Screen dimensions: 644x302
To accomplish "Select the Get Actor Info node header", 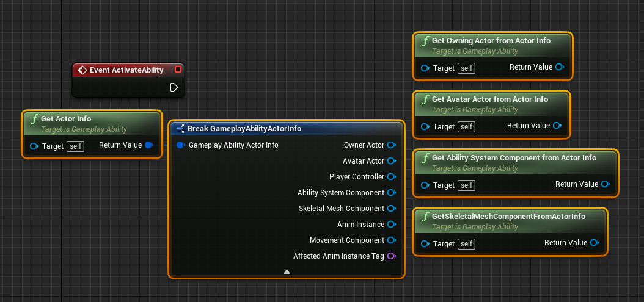I will pyautogui.click(x=92, y=123).
